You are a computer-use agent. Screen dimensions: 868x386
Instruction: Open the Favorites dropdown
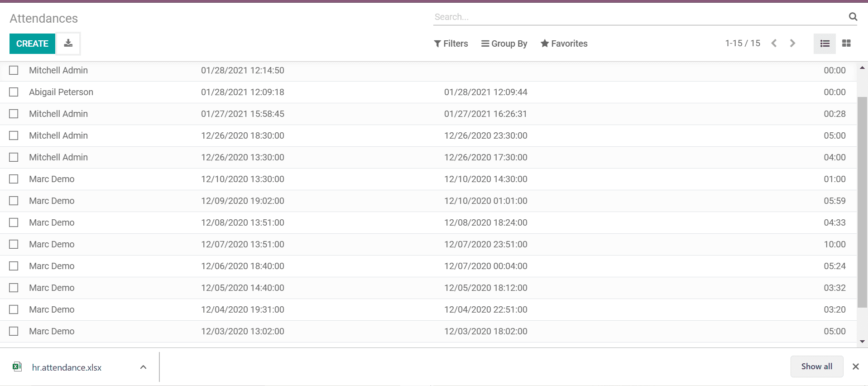click(564, 43)
